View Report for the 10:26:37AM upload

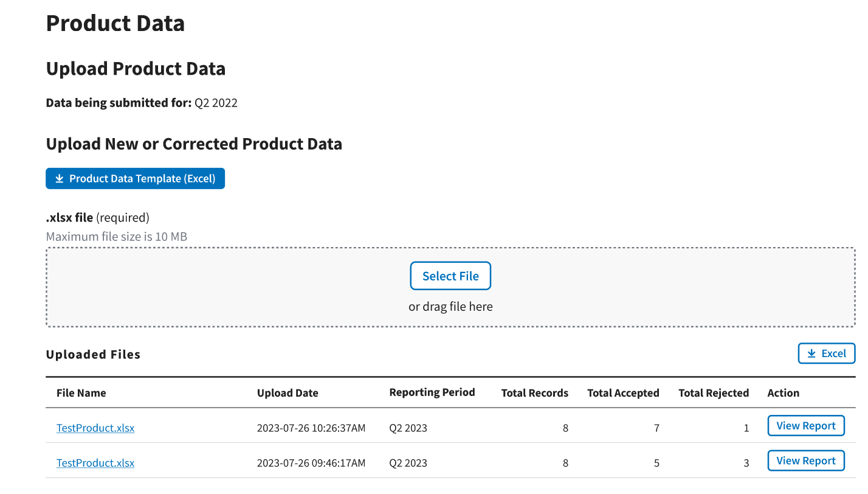(805, 426)
